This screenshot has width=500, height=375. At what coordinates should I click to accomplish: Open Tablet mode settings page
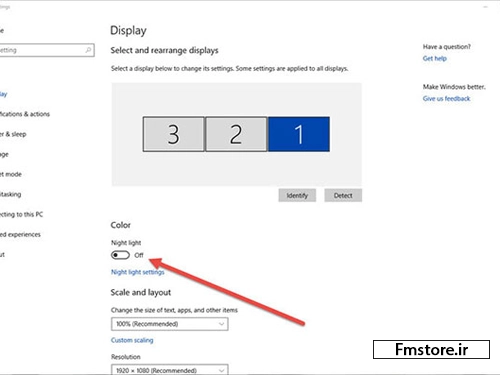[11, 174]
